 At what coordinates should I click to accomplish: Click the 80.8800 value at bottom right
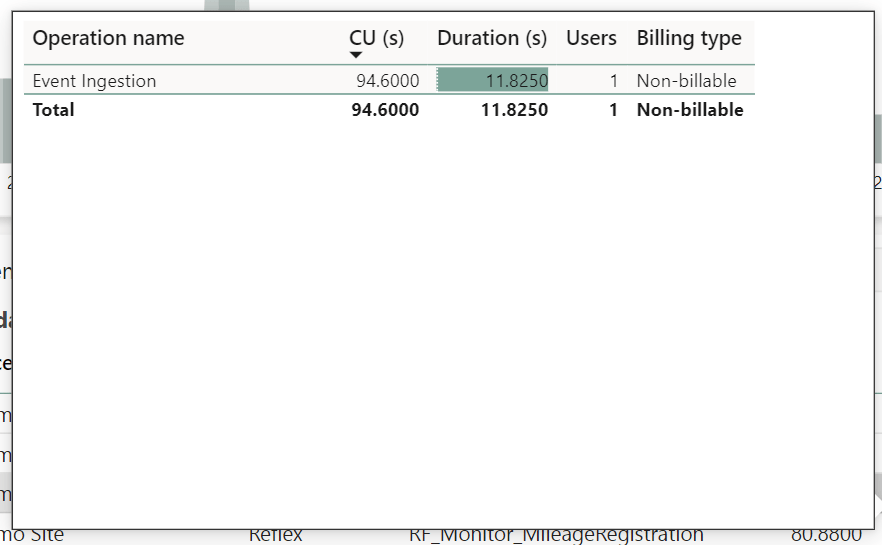(826, 537)
